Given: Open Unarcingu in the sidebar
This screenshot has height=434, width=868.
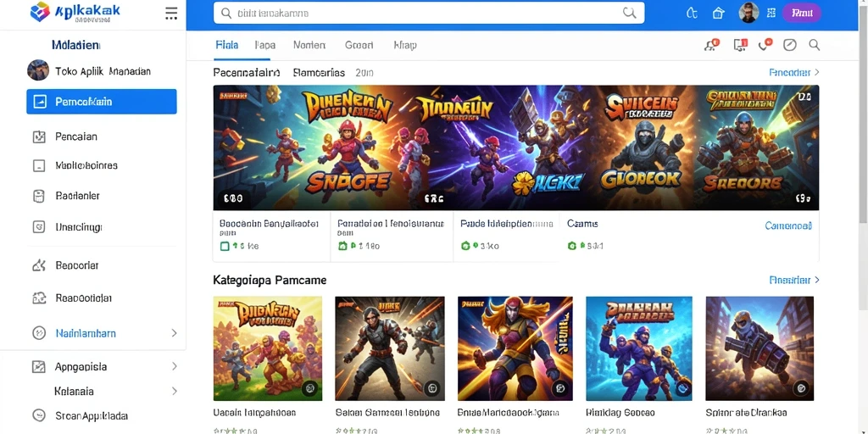Looking at the screenshot, I should click(68, 227).
